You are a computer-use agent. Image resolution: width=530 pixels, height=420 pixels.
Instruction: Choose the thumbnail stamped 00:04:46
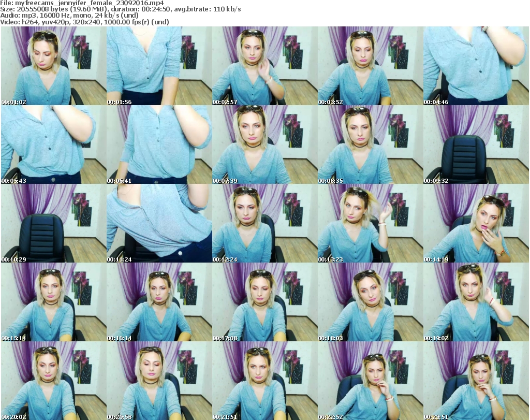[476, 66]
